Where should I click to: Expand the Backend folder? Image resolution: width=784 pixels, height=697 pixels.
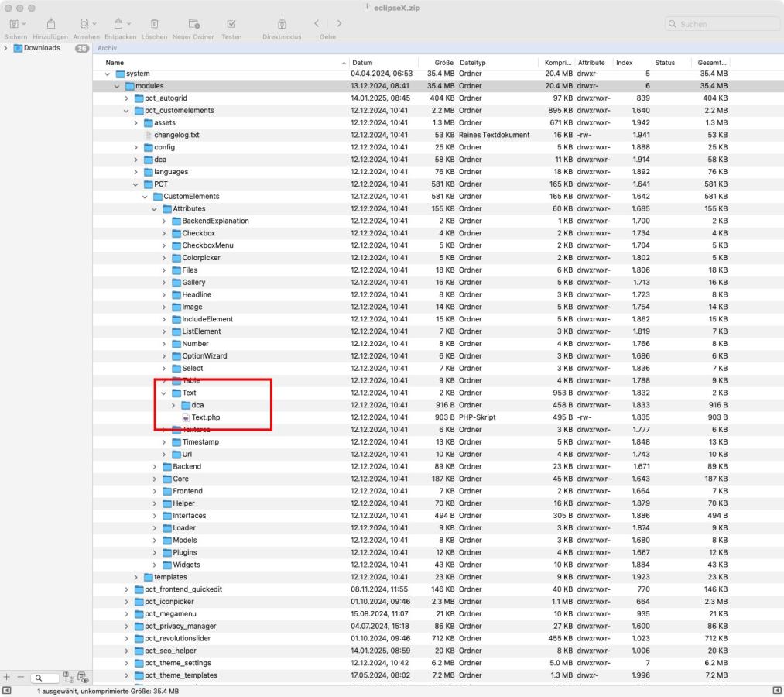coord(155,466)
